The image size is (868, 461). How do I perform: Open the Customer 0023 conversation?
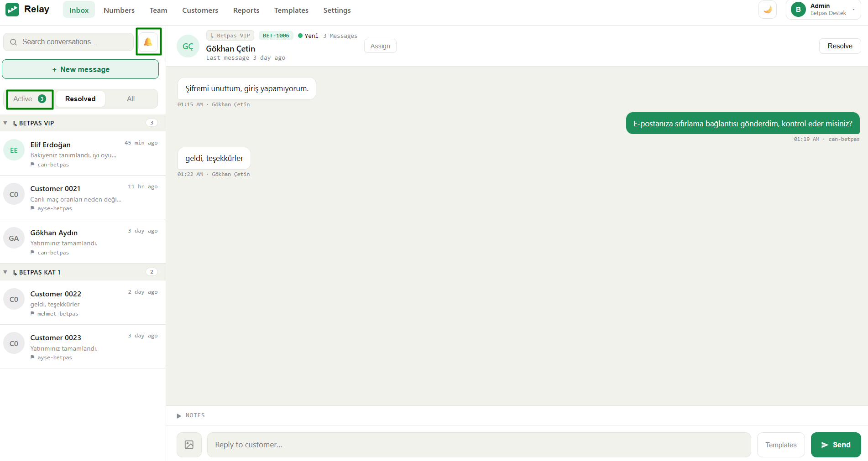(x=83, y=347)
